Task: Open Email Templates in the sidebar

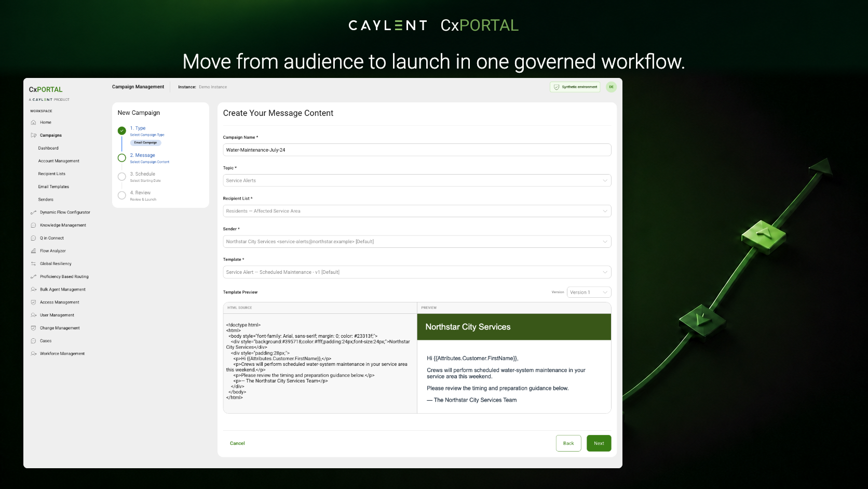Action: 53,187
